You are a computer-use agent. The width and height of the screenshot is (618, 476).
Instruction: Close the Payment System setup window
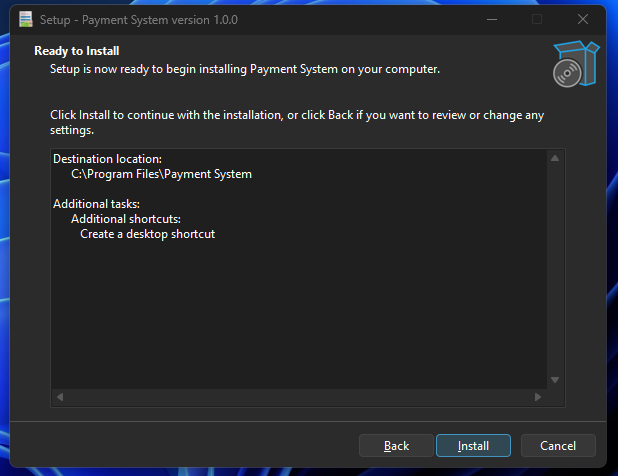582,20
